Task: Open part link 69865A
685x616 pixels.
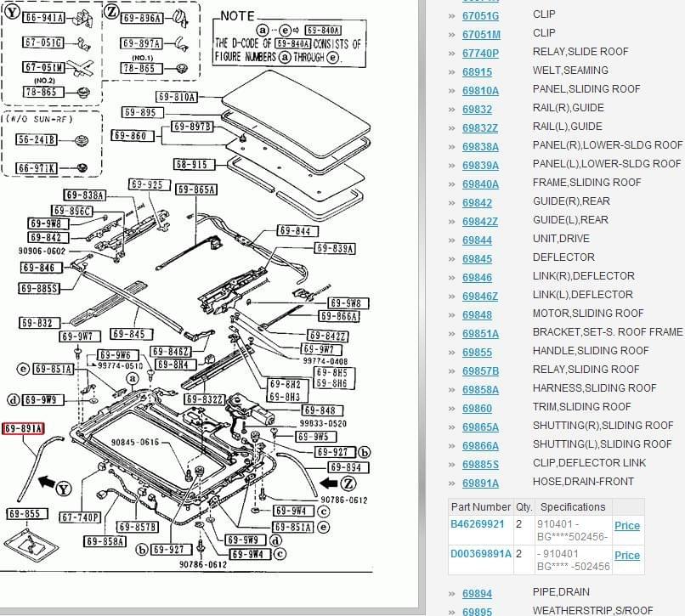Action: tap(480, 427)
